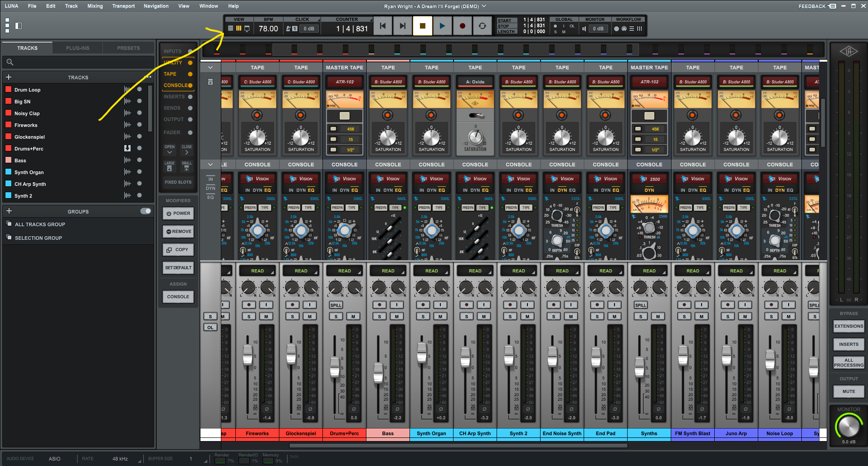Arm recording with the record button
This screenshot has height=466, width=868.
click(462, 26)
